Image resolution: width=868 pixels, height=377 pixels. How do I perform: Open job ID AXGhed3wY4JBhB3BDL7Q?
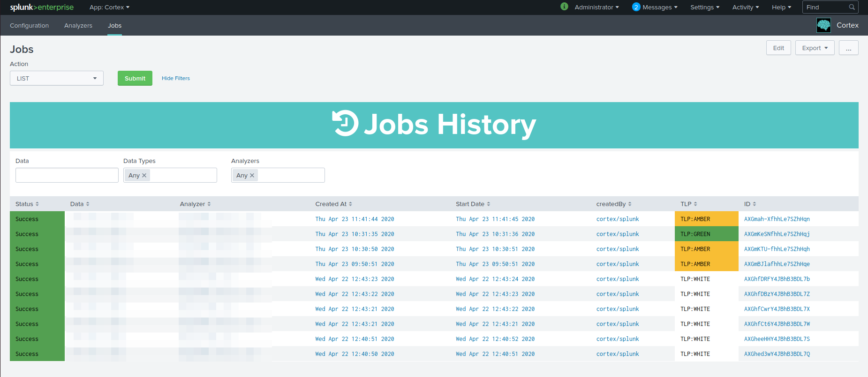[x=777, y=354]
